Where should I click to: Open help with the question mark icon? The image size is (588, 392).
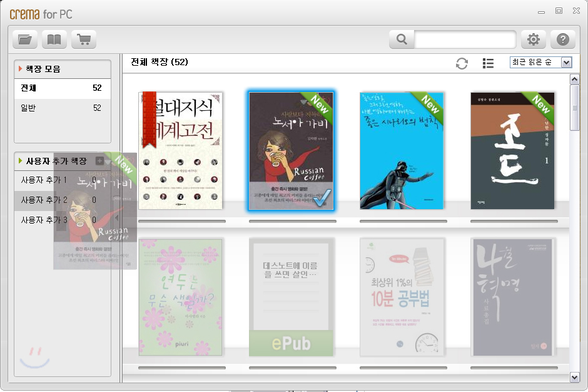click(563, 39)
